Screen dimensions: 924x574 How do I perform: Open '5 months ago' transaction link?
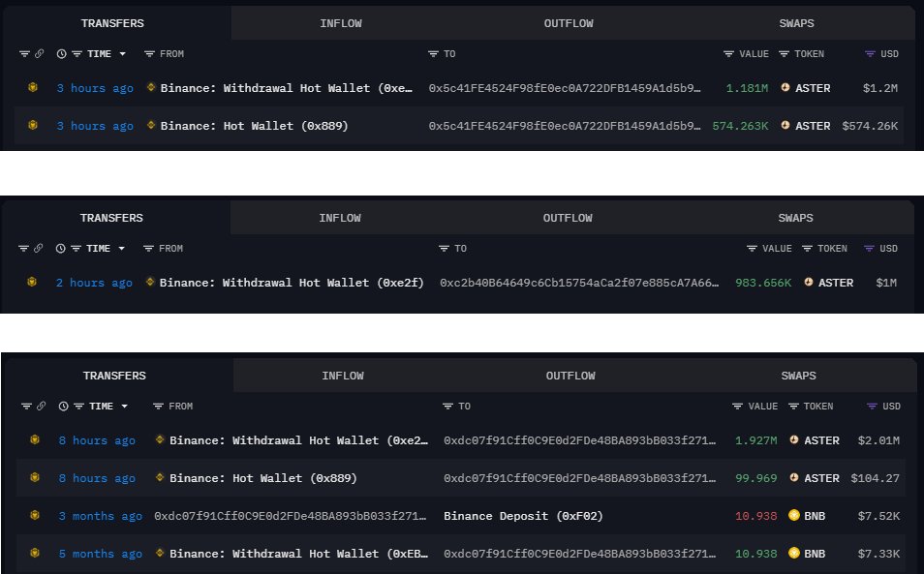[x=100, y=554]
